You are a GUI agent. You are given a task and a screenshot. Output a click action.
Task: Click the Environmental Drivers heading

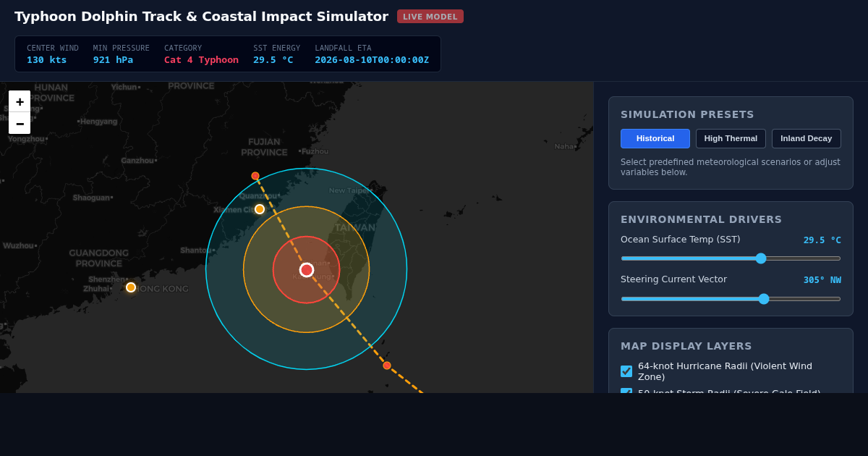701,219
